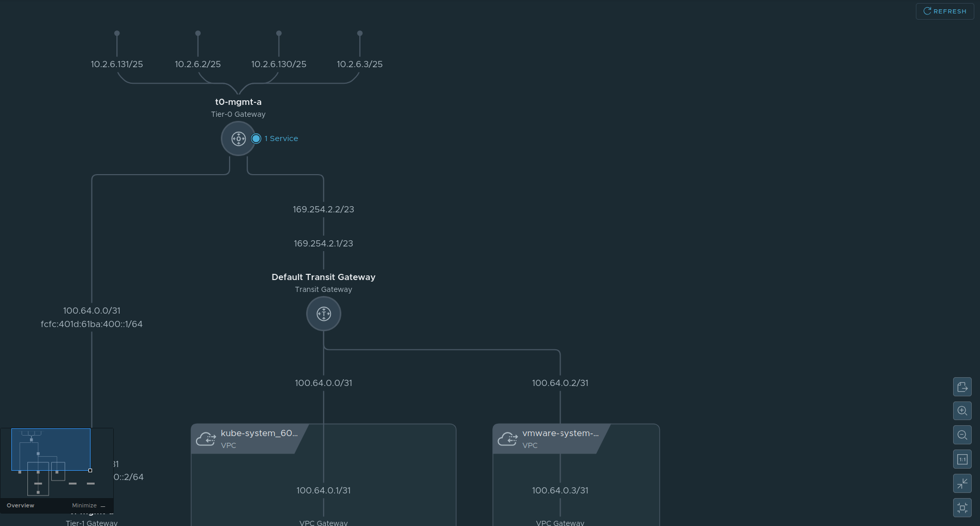The height and width of the screenshot is (526, 980).
Task: Collapse the topology using the inward arrows icon
Action: tap(962, 484)
